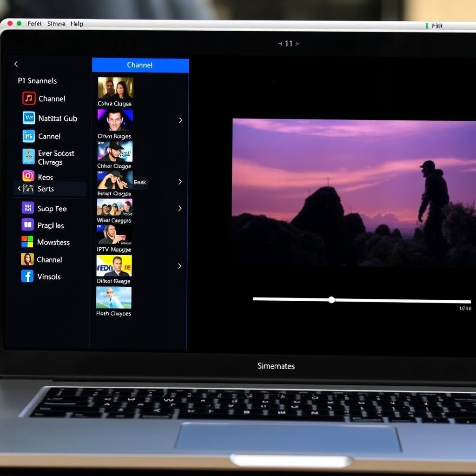Open the Keos Instagram-style icon
Screen dimensions: 476x476
coord(28,176)
